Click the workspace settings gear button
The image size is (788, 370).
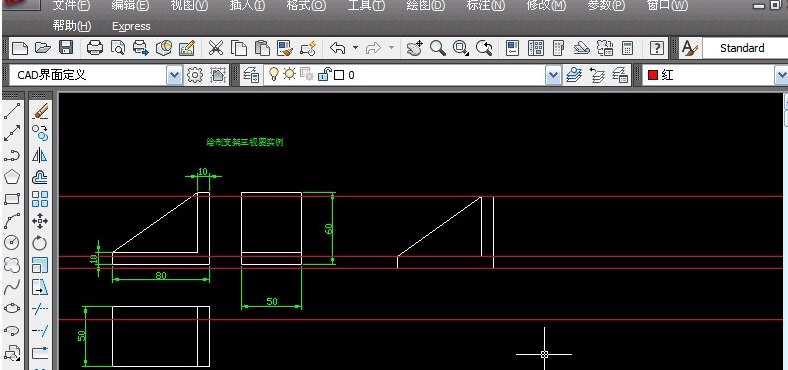(195, 75)
